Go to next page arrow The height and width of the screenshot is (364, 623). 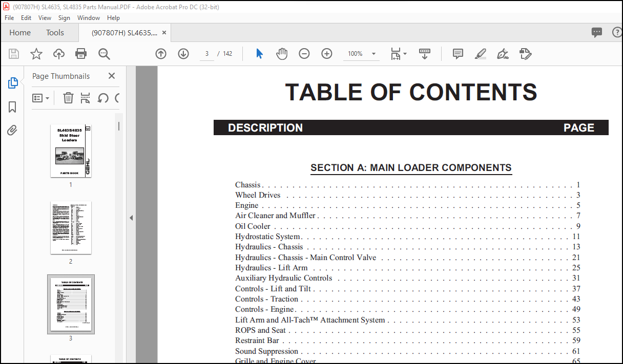183,54
